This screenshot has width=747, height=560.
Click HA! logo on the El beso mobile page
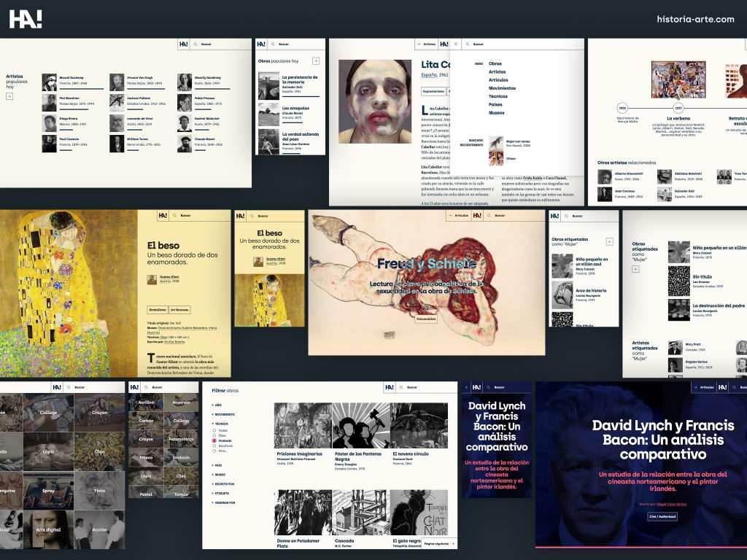click(x=241, y=216)
